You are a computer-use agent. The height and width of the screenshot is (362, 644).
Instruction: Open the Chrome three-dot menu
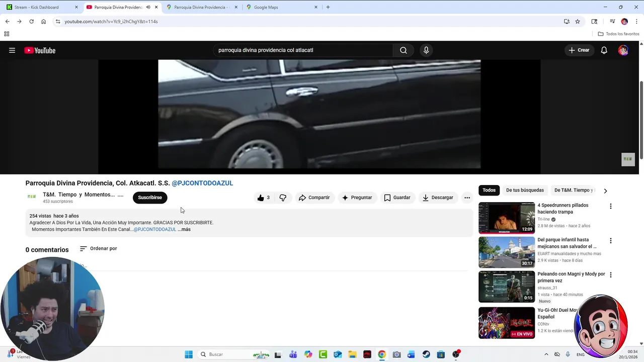[x=636, y=22]
